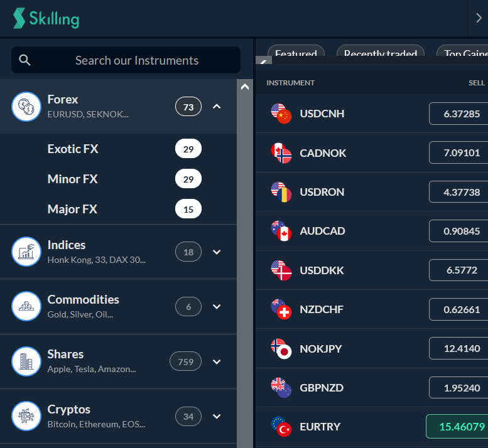
Task: Expand the Indices category
Action: coord(217,252)
